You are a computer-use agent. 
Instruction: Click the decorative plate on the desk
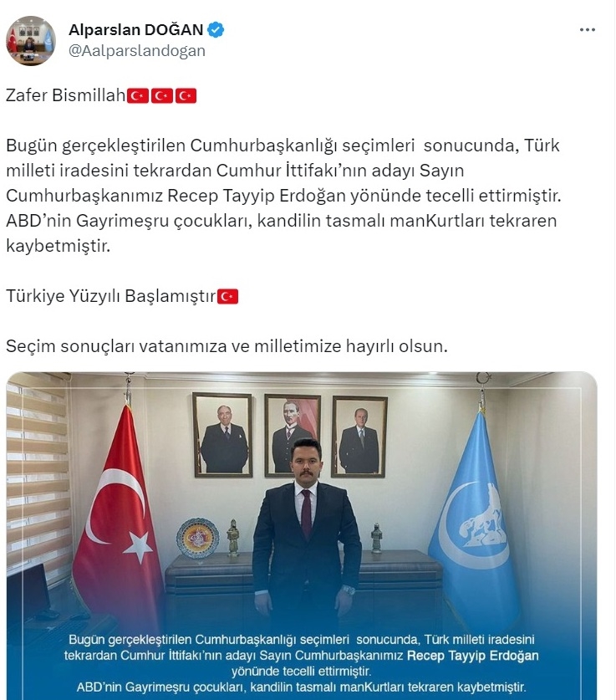197,538
